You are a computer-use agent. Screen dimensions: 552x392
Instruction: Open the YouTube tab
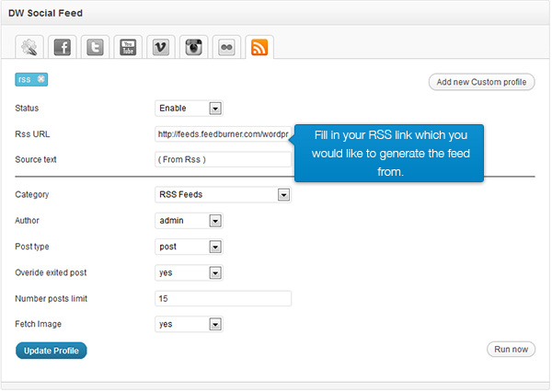pos(128,47)
